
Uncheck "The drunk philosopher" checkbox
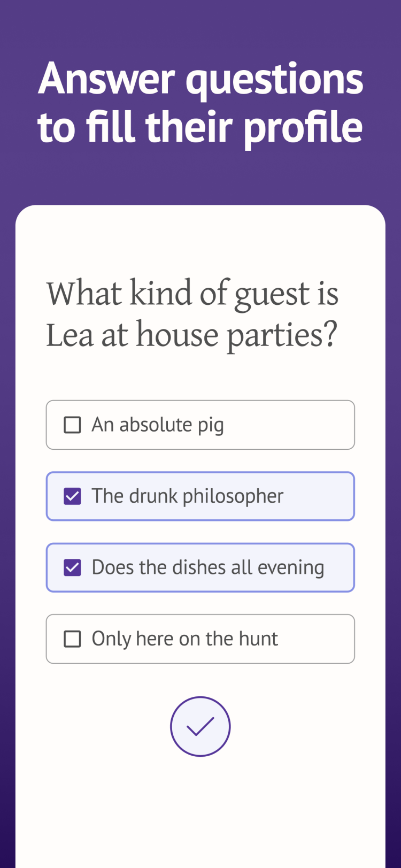[72, 496]
